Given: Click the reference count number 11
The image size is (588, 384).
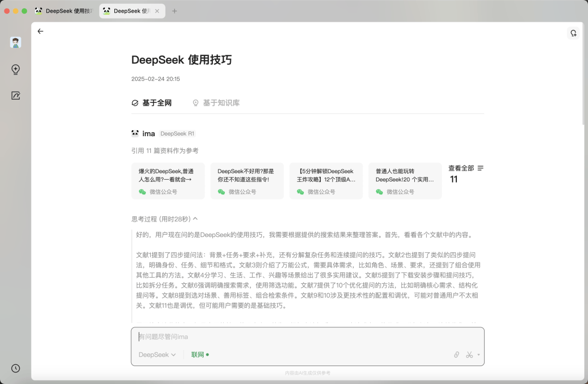Looking at the screenshot, I should click(x=454, y=179).
